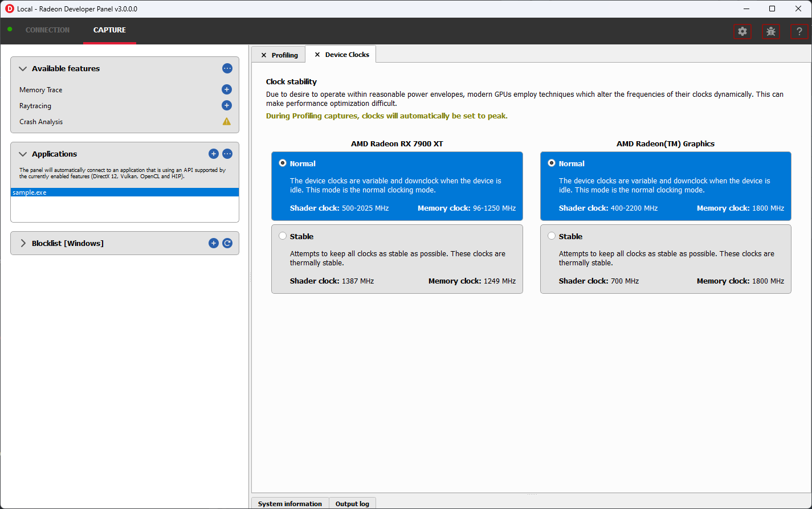Select Normal clocks for Radeon RX 7900 XT

click(x=283, y=163)
